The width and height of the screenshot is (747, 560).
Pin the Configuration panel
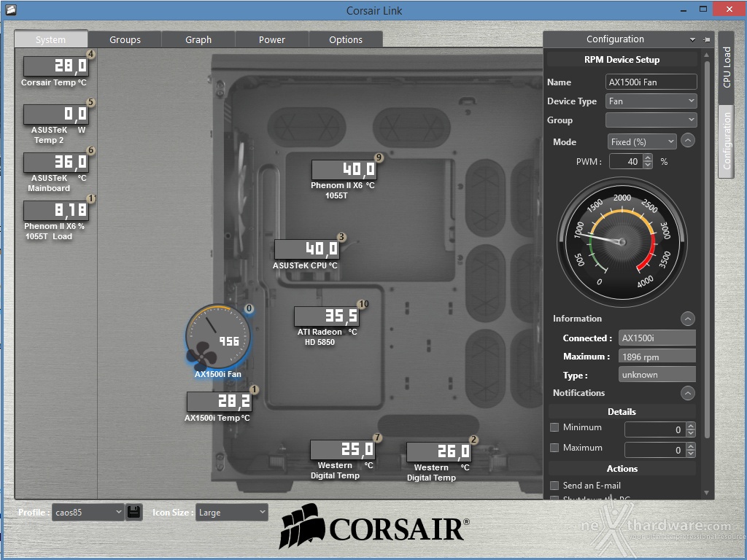(x=707, y=39)
